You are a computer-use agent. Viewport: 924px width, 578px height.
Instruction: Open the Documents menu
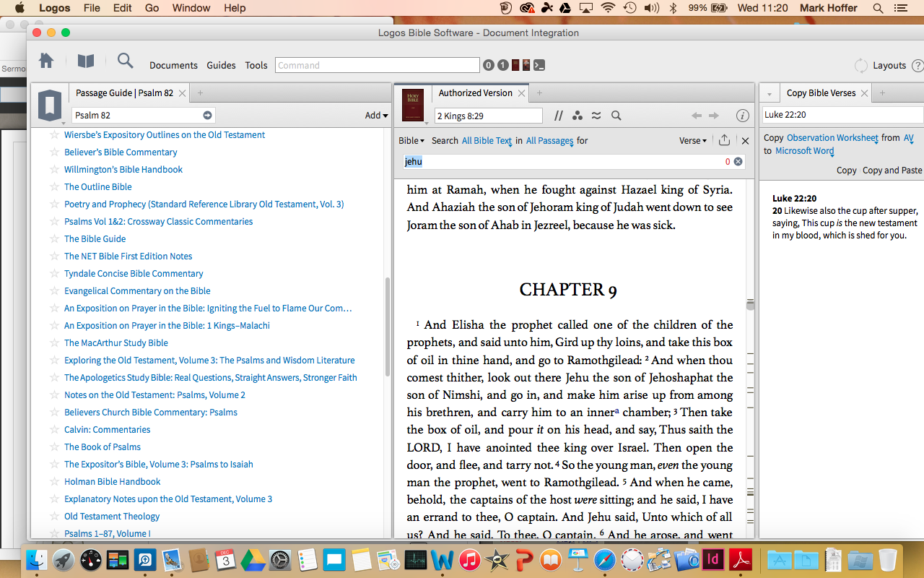click(x=173, y=65)
